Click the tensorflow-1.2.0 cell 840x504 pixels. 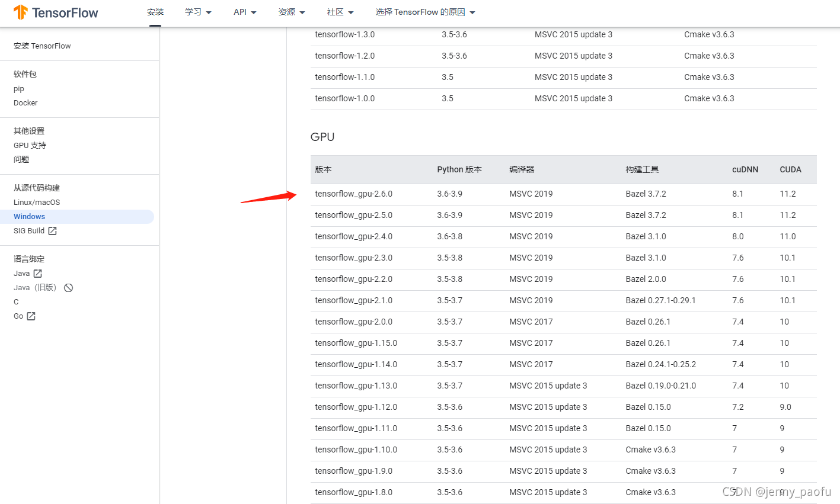pyautogui.click(x=345, y=56)
